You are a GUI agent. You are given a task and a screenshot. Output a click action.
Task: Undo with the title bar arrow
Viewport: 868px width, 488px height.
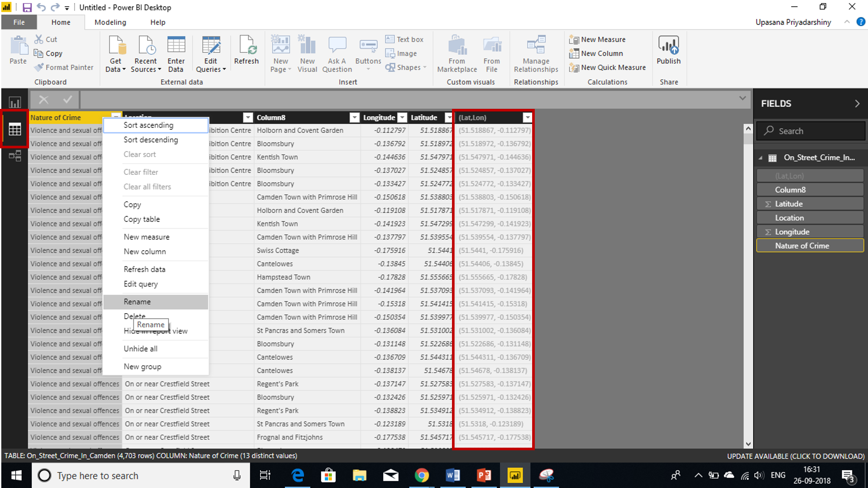click(x=41, y=7)
